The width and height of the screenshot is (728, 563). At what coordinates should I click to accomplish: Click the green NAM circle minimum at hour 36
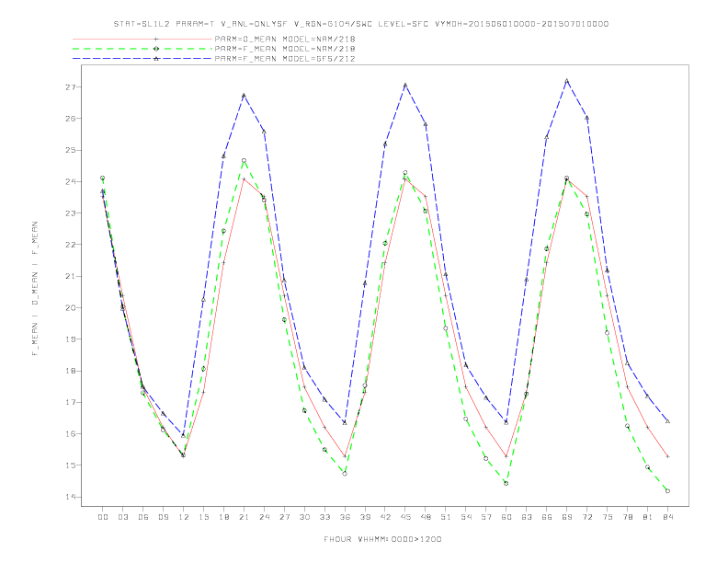click(345, 474)
